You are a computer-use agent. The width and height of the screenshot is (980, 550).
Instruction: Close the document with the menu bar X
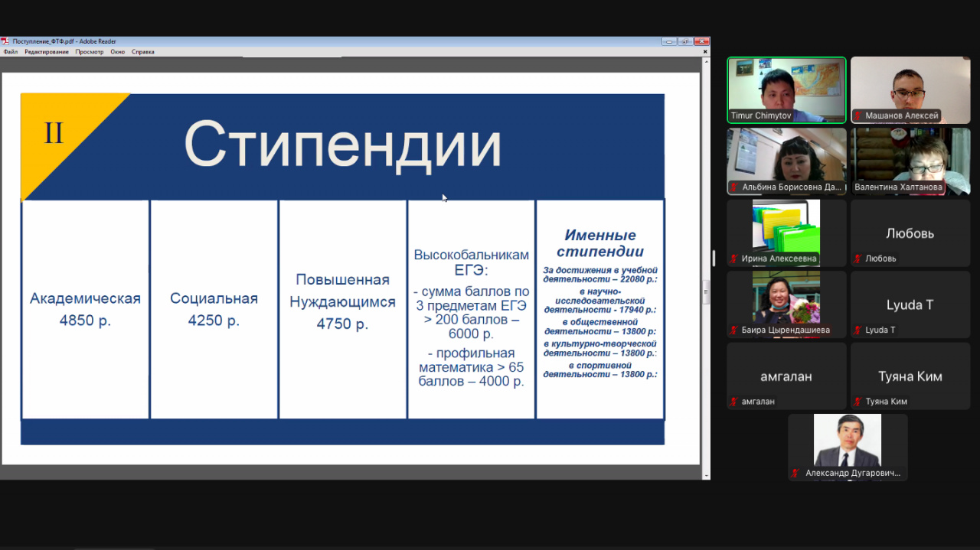click(705, 52)
